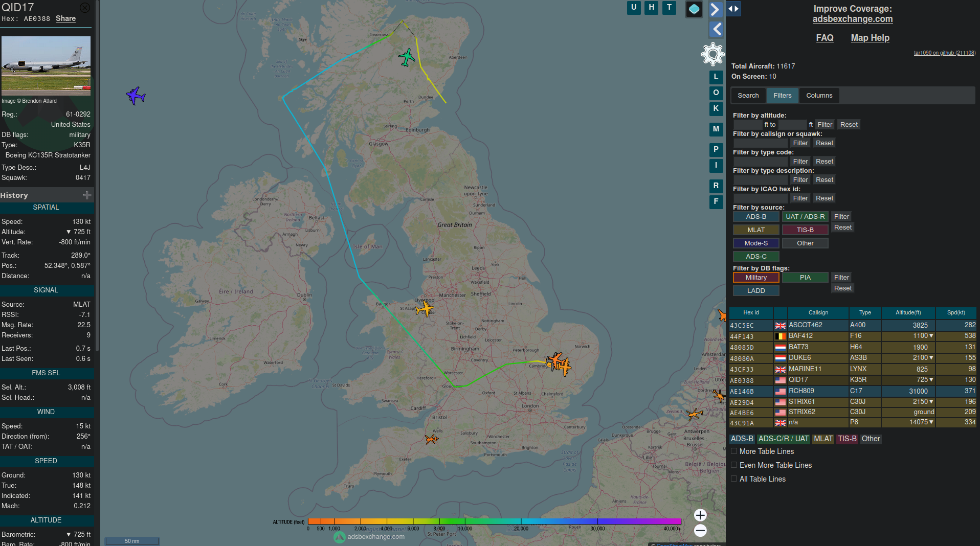Open the settings gear icon
Viewport: 980px width, 546px height.
[x=713, y=54]
